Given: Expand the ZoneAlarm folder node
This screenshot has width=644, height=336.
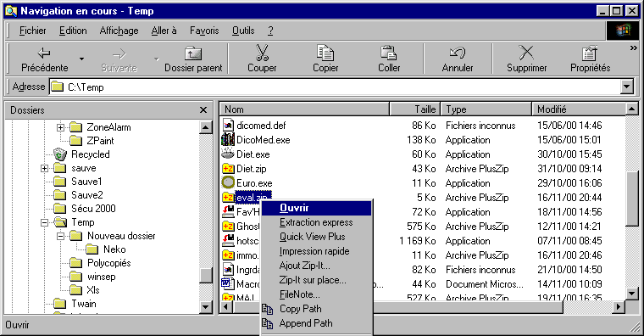Looking at the screenshot, I should [60, 127].
